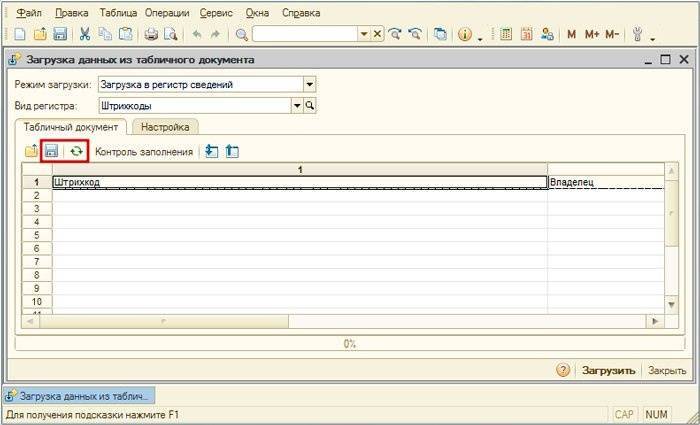Clear the search field with the X icon
The image size is (700, 425).
click(378, 34)
